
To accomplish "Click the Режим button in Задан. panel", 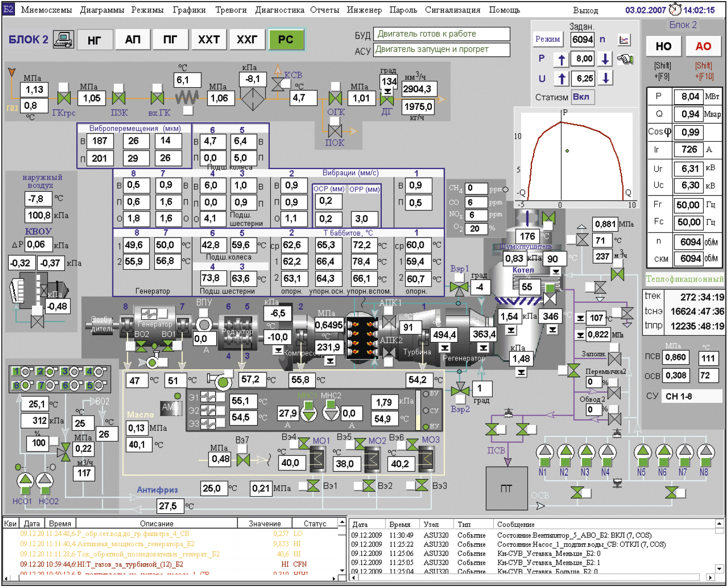I will point(548,39).
